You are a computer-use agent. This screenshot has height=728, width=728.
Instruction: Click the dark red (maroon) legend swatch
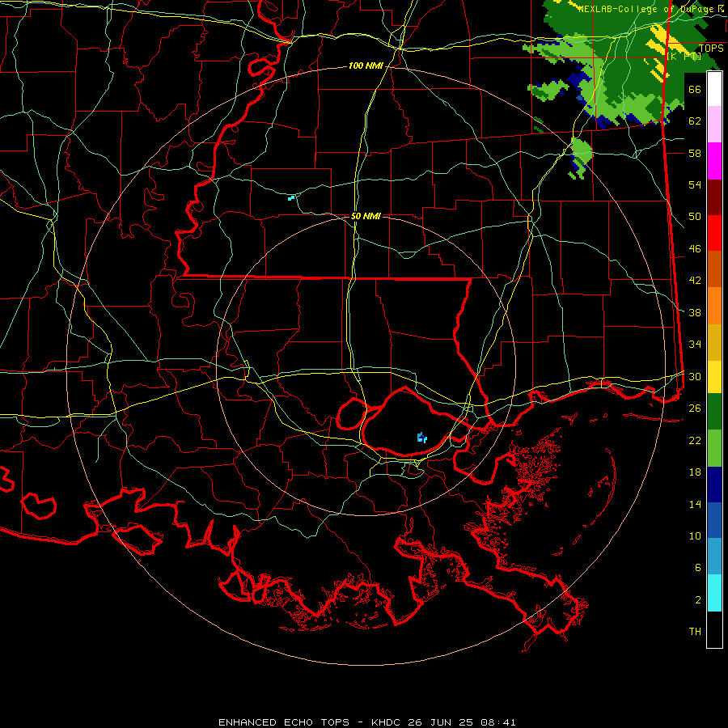pyautogui.click(x=714, y=197)
